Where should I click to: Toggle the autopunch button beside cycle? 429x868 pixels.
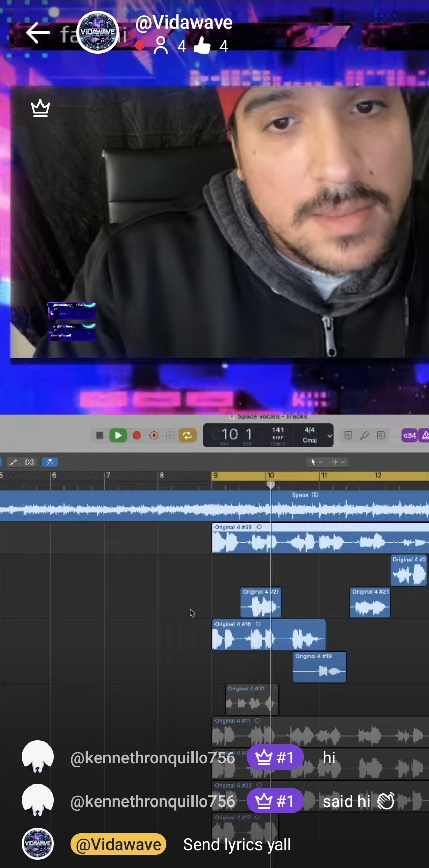coord(170,436)
